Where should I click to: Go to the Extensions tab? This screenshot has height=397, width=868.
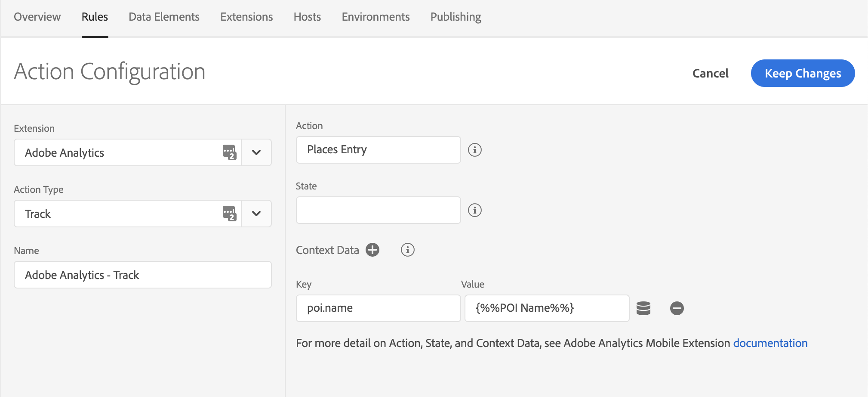(246, 17)
